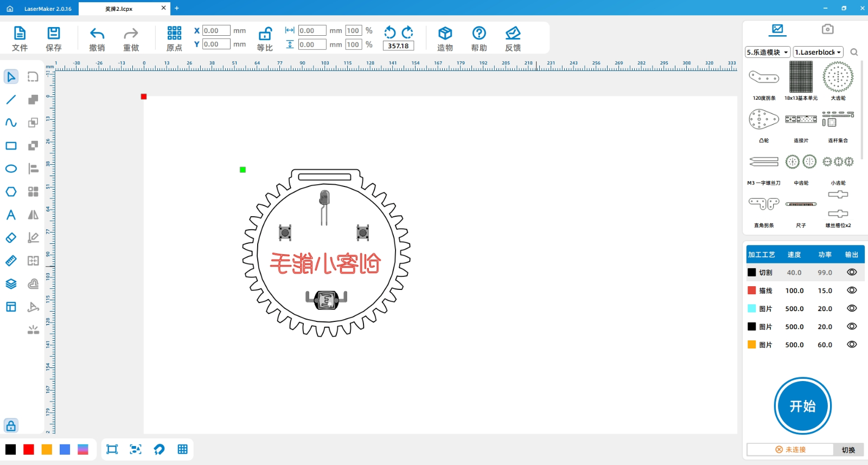Switch to the camera tab in right panel

coord(827,29)
